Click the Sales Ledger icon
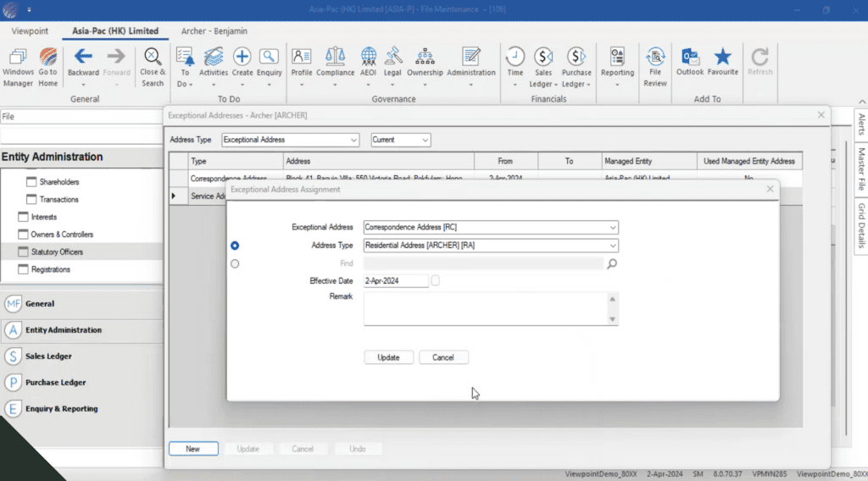The image size is (868, 481). [x=542, y=58]
